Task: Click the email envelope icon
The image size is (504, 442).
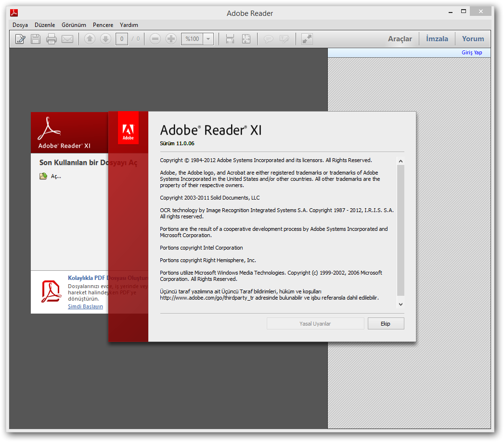Action: click(67, 39)
